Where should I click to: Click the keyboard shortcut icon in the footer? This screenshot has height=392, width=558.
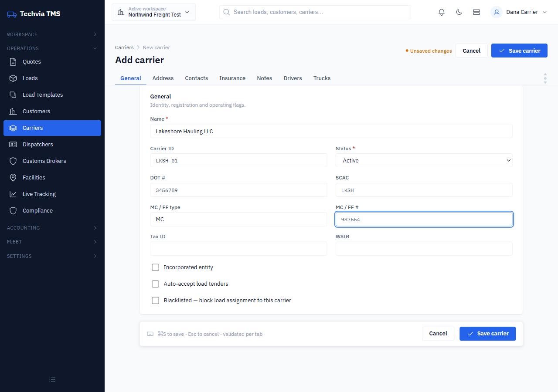150,334
